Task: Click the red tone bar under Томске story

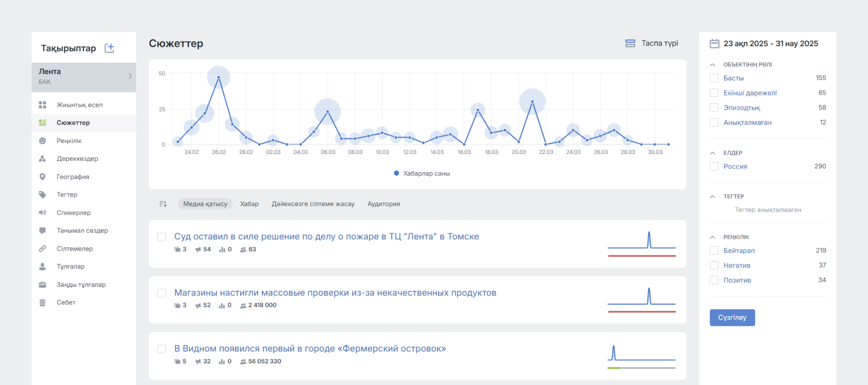Action: pos(642,256)
